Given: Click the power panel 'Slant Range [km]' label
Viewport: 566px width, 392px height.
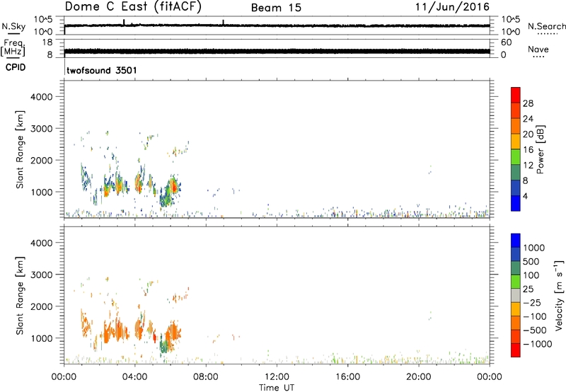Looking at the screenshot, I should point(20,149).
